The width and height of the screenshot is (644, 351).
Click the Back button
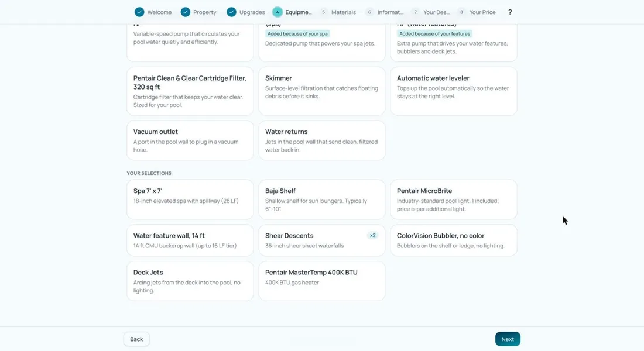point(136,339)
